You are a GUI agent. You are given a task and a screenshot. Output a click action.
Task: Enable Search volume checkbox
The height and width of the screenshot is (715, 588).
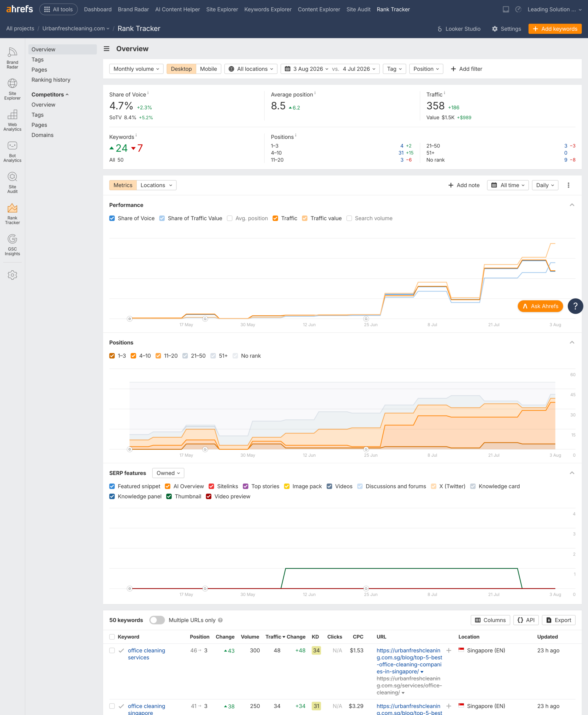coord(349,218)
